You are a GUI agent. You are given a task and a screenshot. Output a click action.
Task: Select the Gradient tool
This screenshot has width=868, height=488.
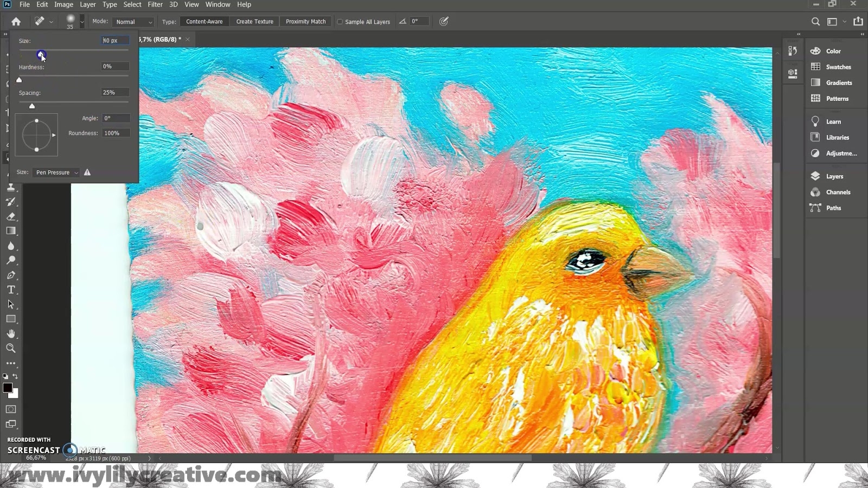pyautogui.click(x=11, y=231)
